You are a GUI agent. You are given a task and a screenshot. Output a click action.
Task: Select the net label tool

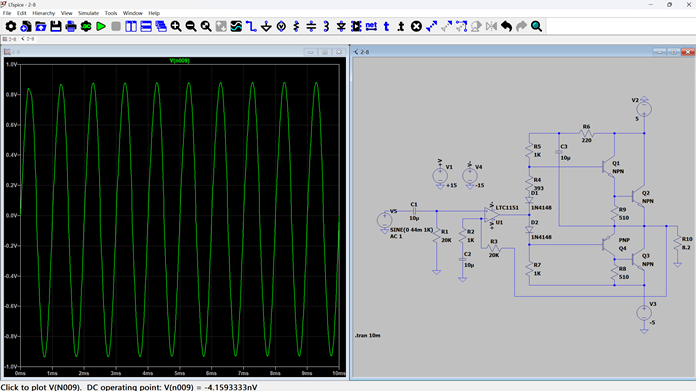click(372, 27)
